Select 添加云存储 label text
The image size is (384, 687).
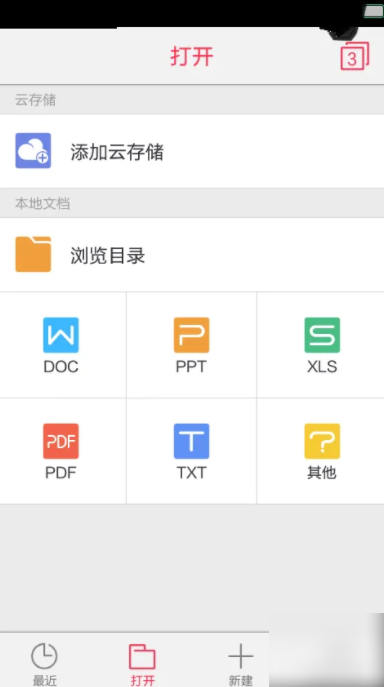(117, 152)
